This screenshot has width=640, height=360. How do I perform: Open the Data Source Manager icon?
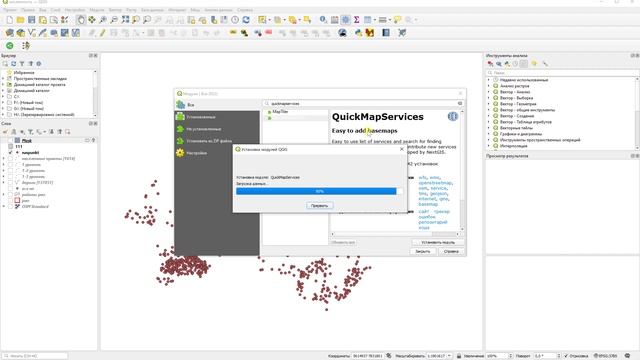[9, 33]
